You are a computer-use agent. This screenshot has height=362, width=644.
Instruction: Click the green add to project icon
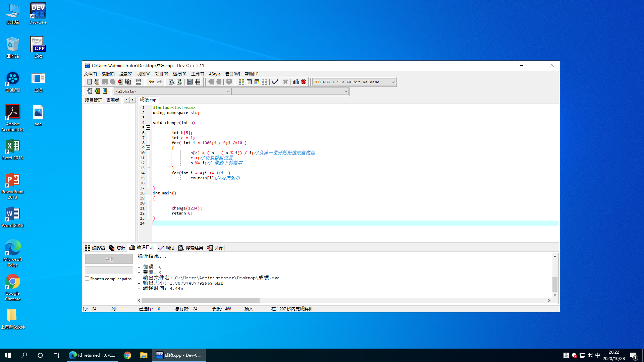[97, 91]
